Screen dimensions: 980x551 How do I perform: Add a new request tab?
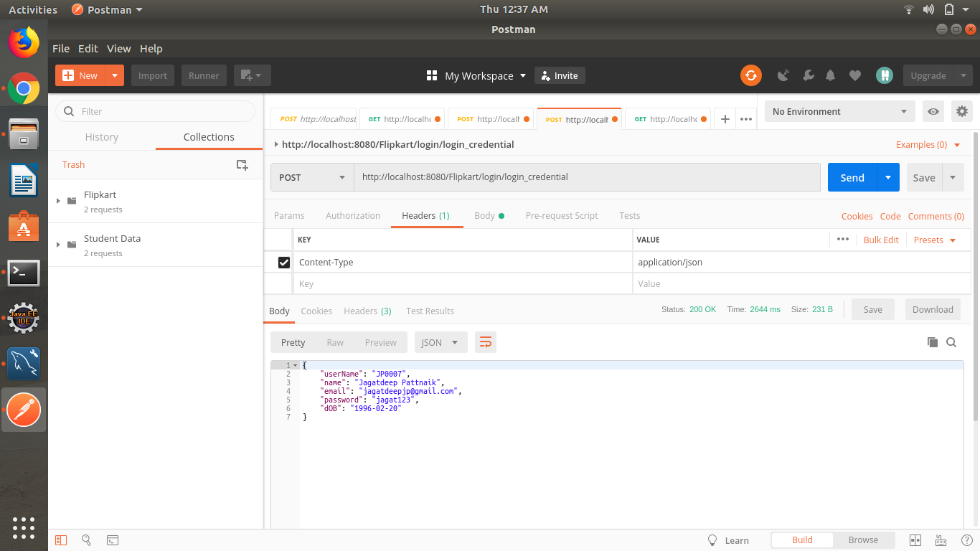tap(725, 119)
